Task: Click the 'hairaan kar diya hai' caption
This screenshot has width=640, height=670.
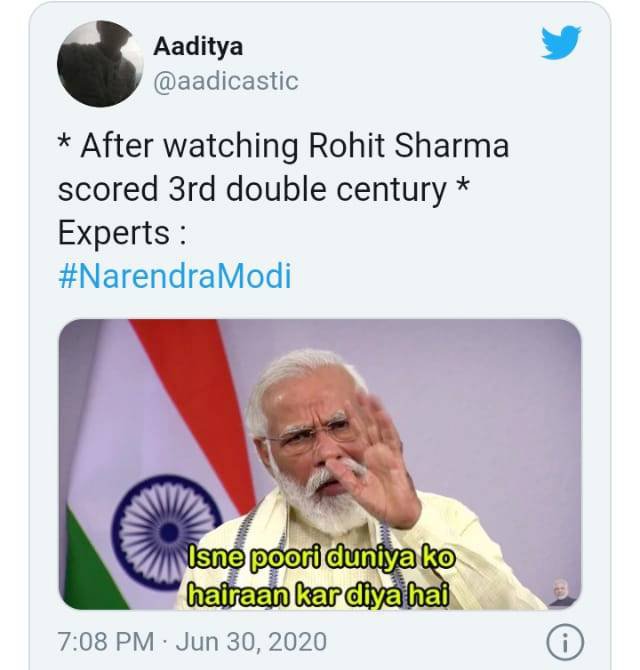Action: (318, 595)
